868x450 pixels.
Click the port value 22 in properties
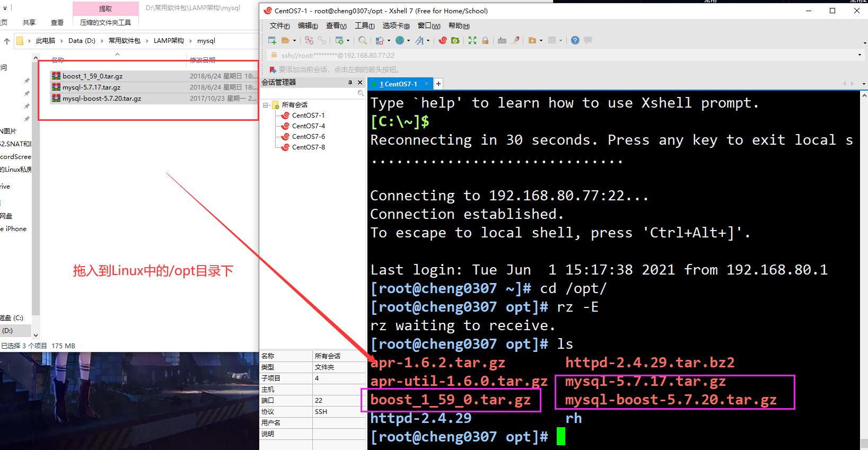(x=339, y=400)
